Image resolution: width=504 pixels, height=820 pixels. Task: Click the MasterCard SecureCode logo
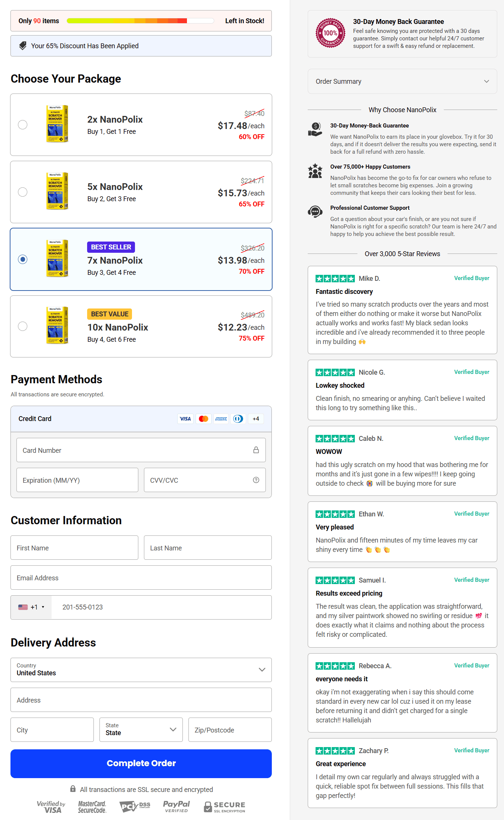point(92,807)
